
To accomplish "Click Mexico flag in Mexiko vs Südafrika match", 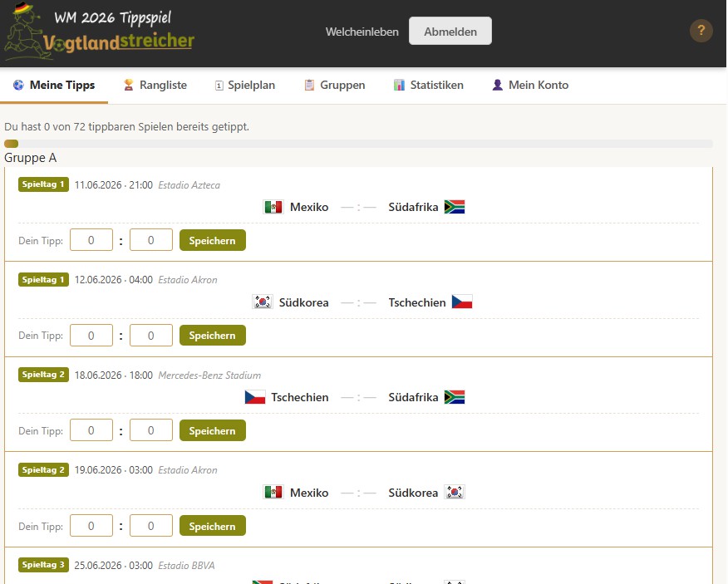I will 273,207.
